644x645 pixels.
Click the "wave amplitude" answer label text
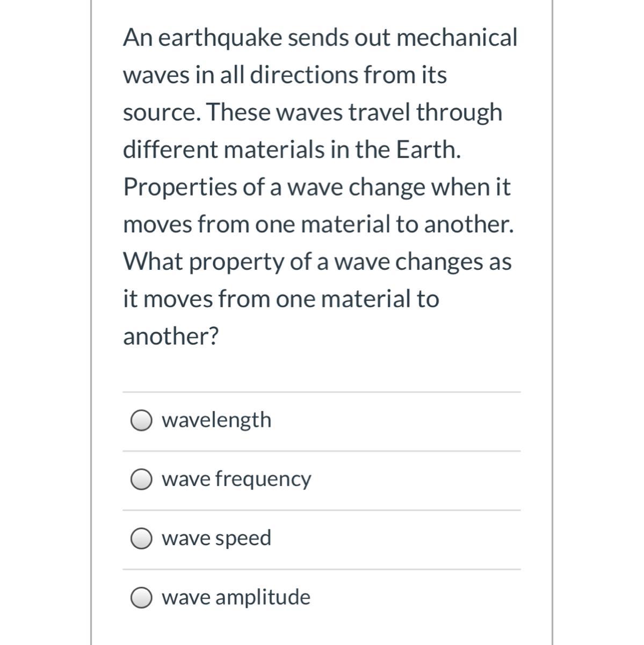(236, 597)
